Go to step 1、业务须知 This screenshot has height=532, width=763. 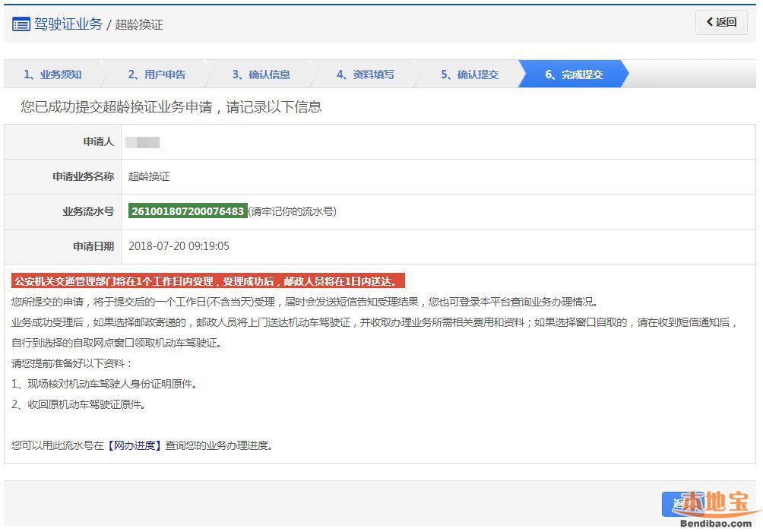pyautogui.click(x=52, y=74)
